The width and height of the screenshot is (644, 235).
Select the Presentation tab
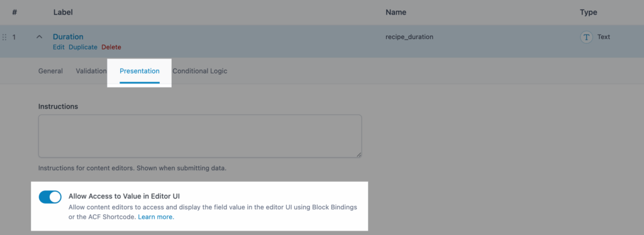[x=140, y=71]
